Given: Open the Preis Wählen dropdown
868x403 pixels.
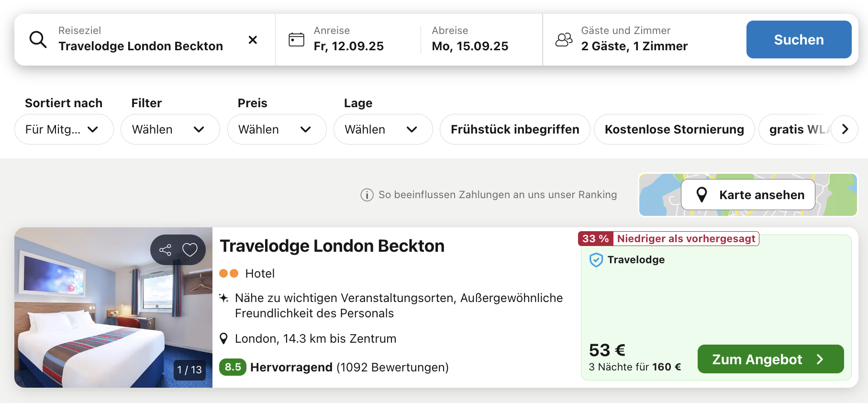Looking at the screenshot, I should 277,129.
